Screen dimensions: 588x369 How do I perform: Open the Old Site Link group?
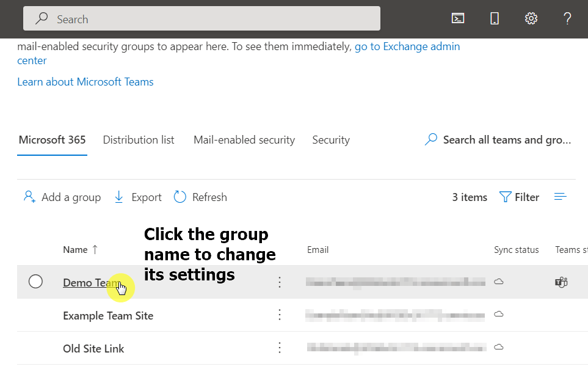[93, 349]
